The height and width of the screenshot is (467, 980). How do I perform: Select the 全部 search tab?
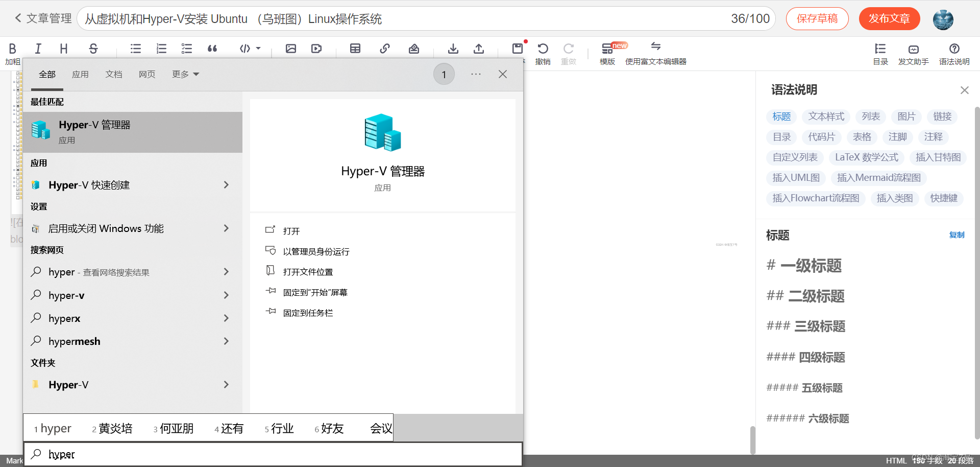(x=47, y=75)
